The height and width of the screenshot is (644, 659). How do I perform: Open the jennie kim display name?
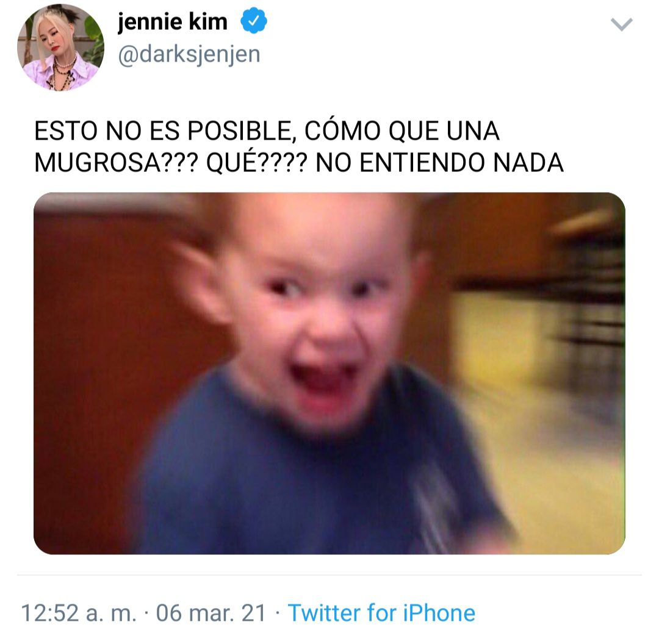tap(172, 21)
